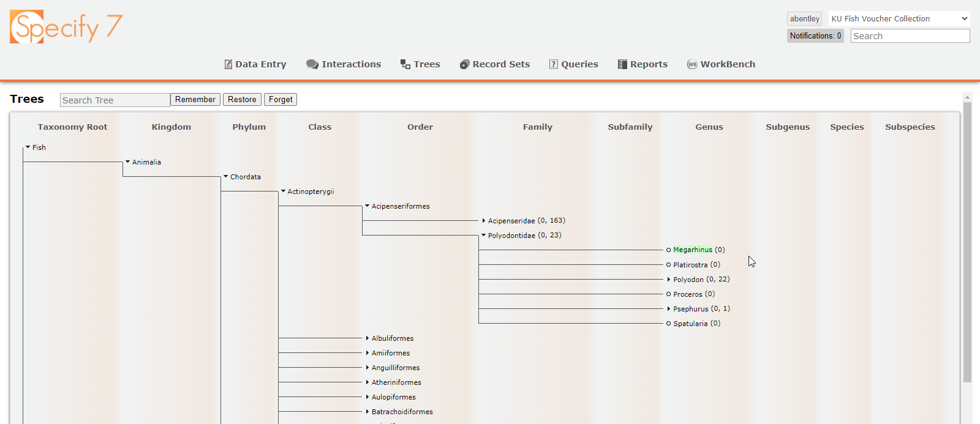Expand the Amiiformes node arrow
Screen dimensions: 980x424
click(367, 353)
